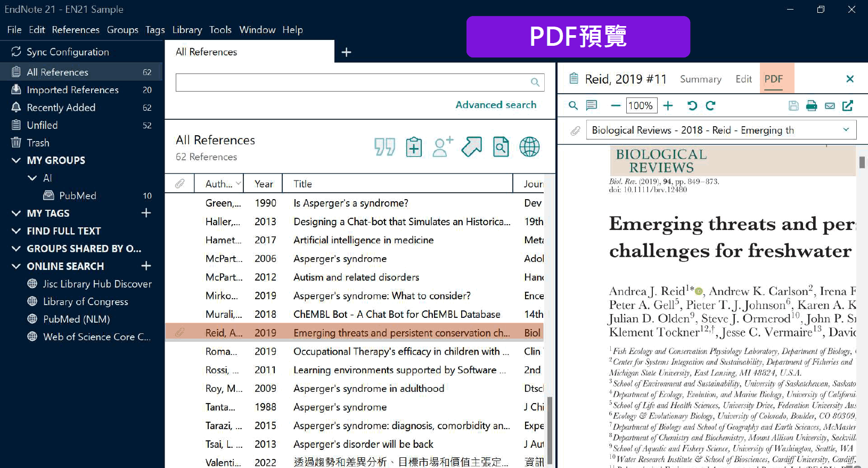Print the PDF with printer icon
The image size is (868, 468).
(x=812, y=105)
